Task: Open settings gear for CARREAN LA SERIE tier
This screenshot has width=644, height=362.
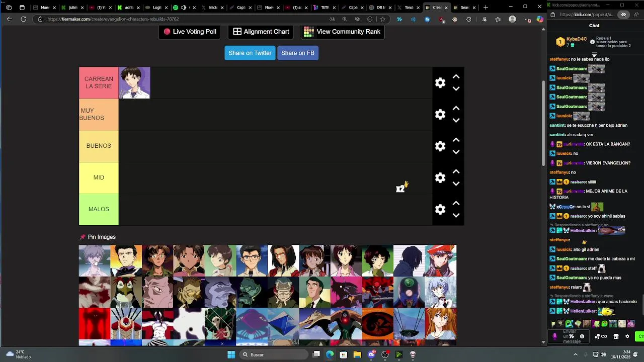Action: (x=440, y=83)
